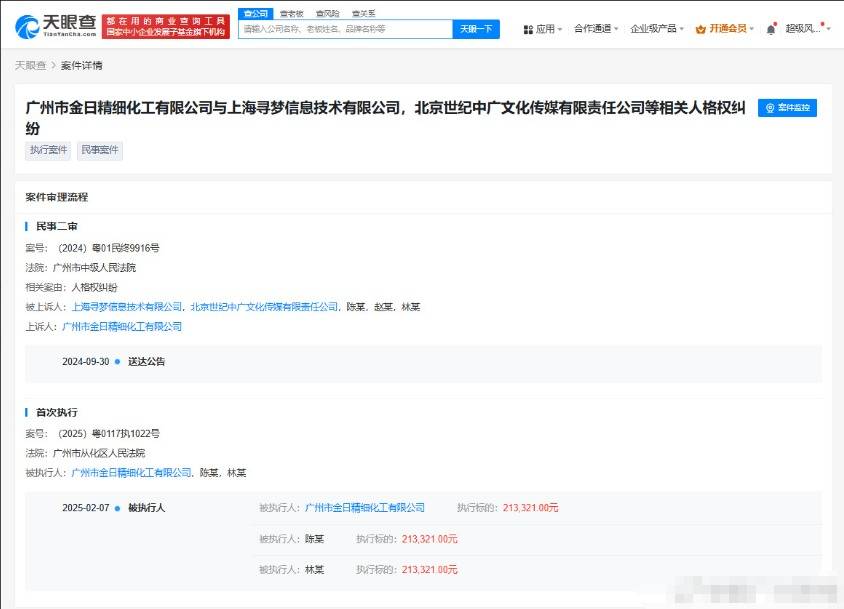This screenshot has width=844, height=609.
Task: Click the Tianyancha logo
Action: [55, 26]
